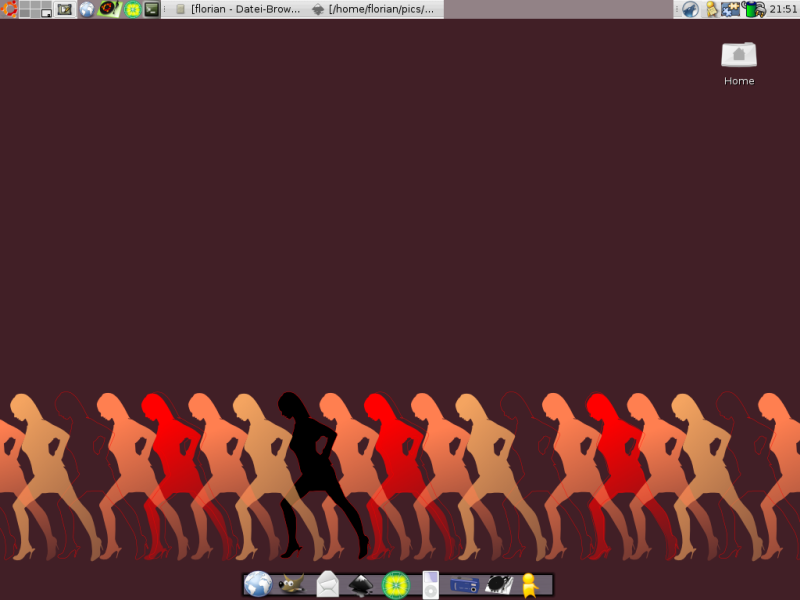
Task: Launch Inkscape from the bottom dock
Action: (361, 585)
